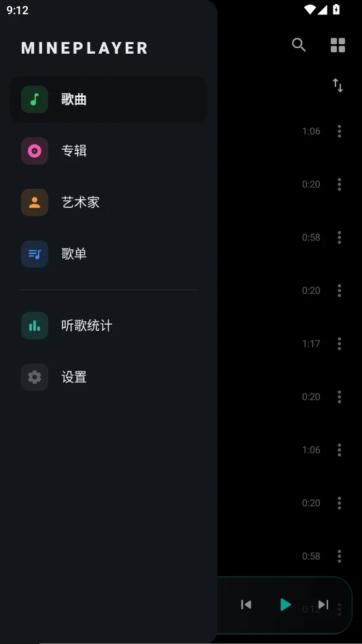This screenshot has height=644, width=362.
Task: Open more options for 1:17 song
Action: (339, 343)
